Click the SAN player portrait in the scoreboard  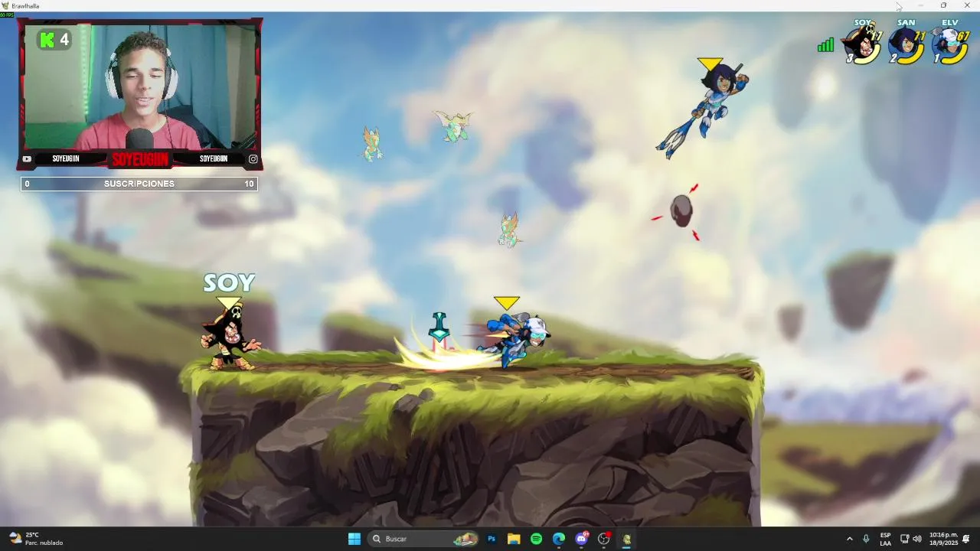(x=907, y=46)
